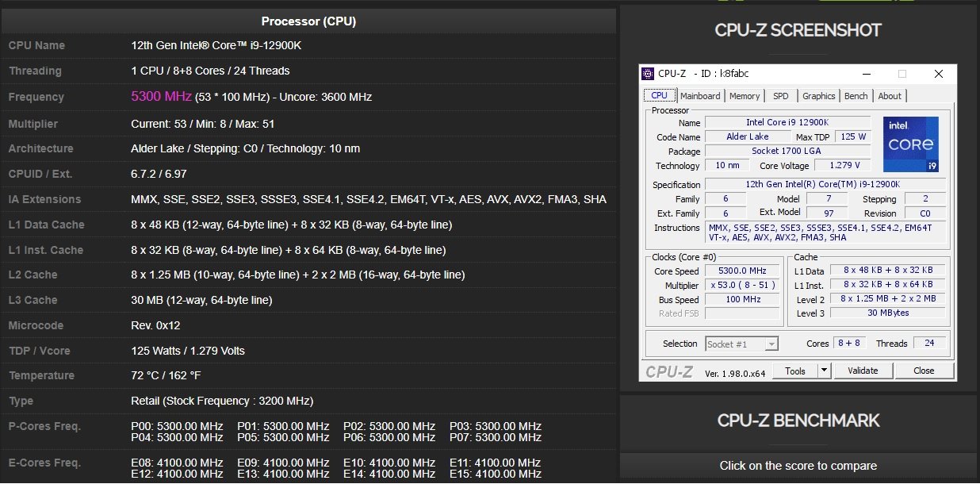Screen dimensions: 980x484
Task: Click the L1 Data Cache value
Action: tap(292, 225)
